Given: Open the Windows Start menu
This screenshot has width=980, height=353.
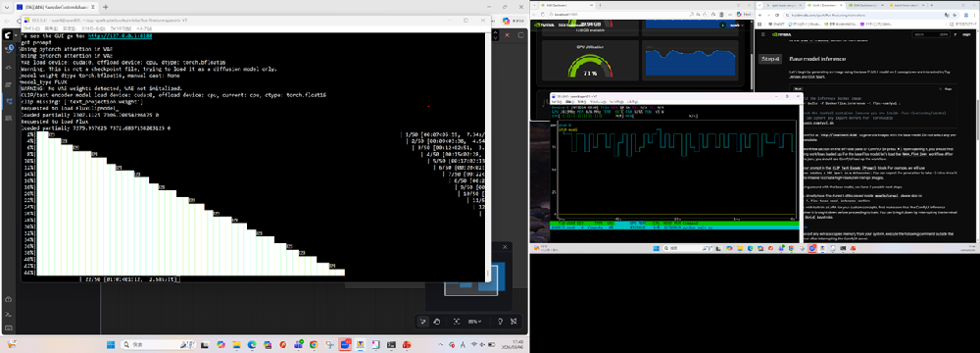Looking at the screenshot, I should click(x=111, y=345).
